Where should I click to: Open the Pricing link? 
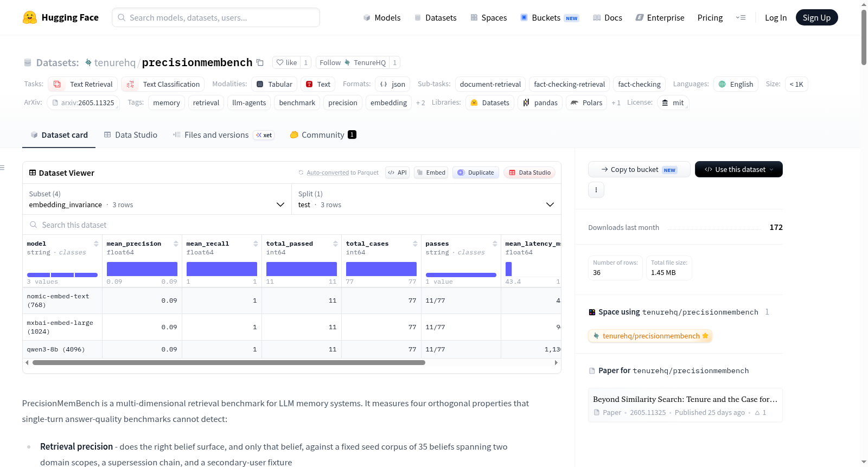[710, 17]
